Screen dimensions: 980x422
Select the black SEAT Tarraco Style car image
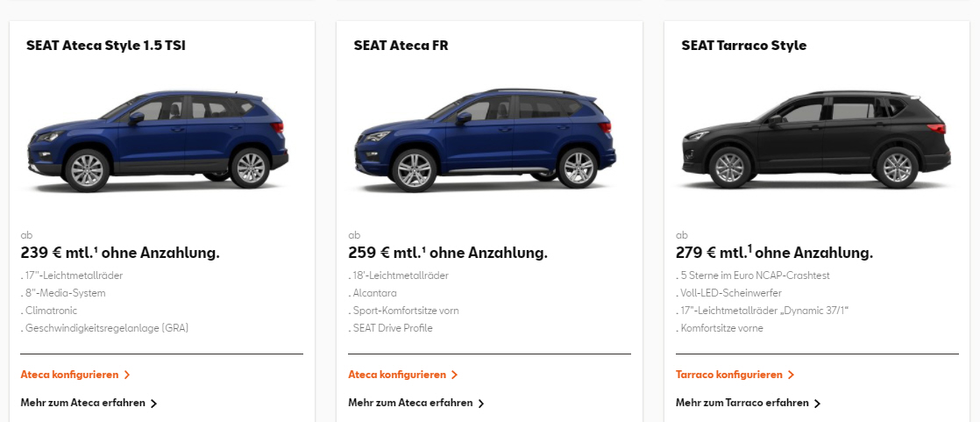(813, 140)
